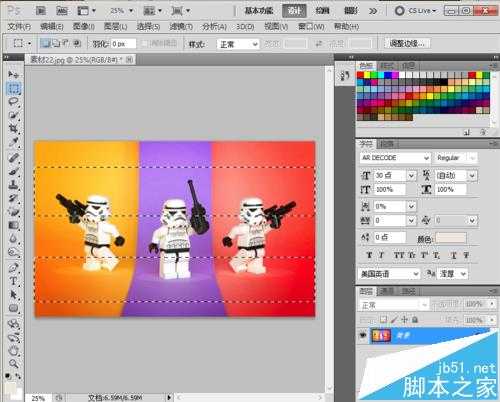Select the Crop tool
This screenshot has width=500, height=402.
13,129
